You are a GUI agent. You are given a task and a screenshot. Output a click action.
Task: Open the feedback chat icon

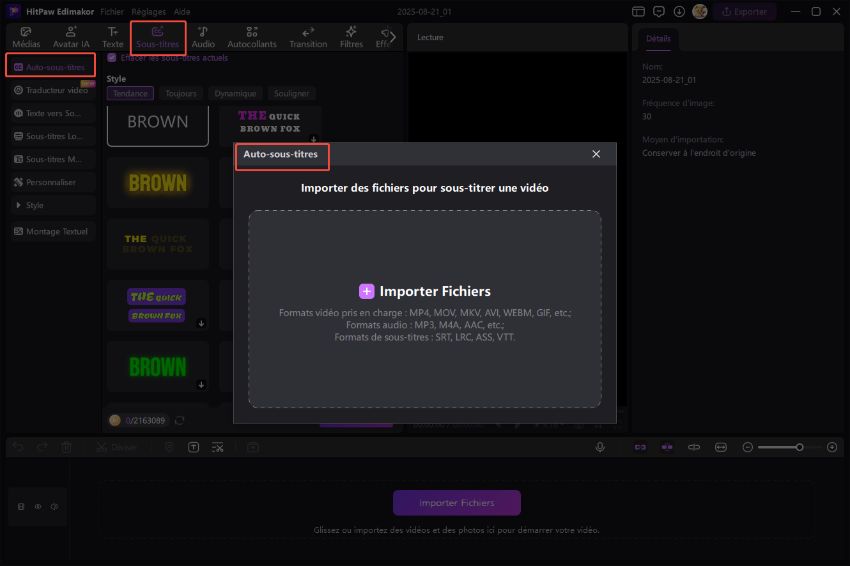(659, 11)
